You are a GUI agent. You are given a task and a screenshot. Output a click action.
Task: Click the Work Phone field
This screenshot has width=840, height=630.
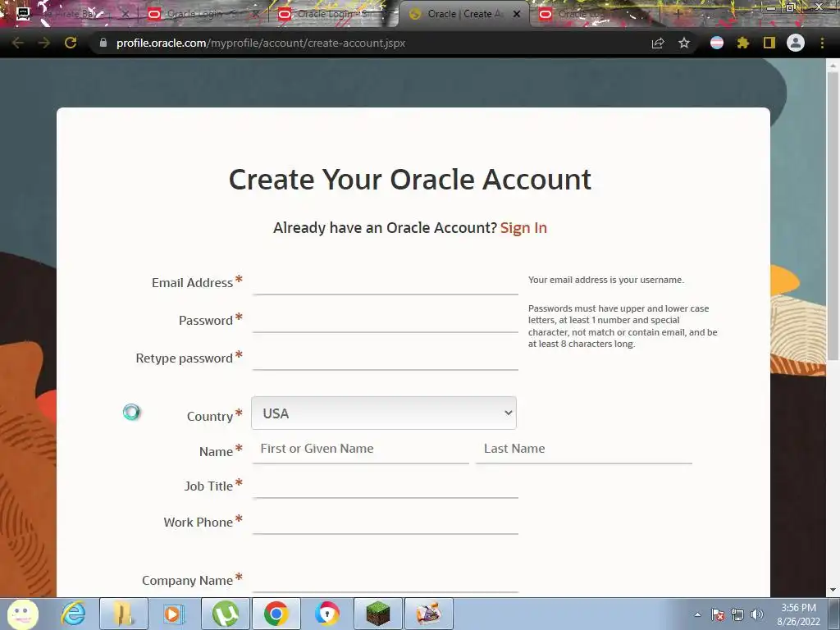[x=386, y=521]
